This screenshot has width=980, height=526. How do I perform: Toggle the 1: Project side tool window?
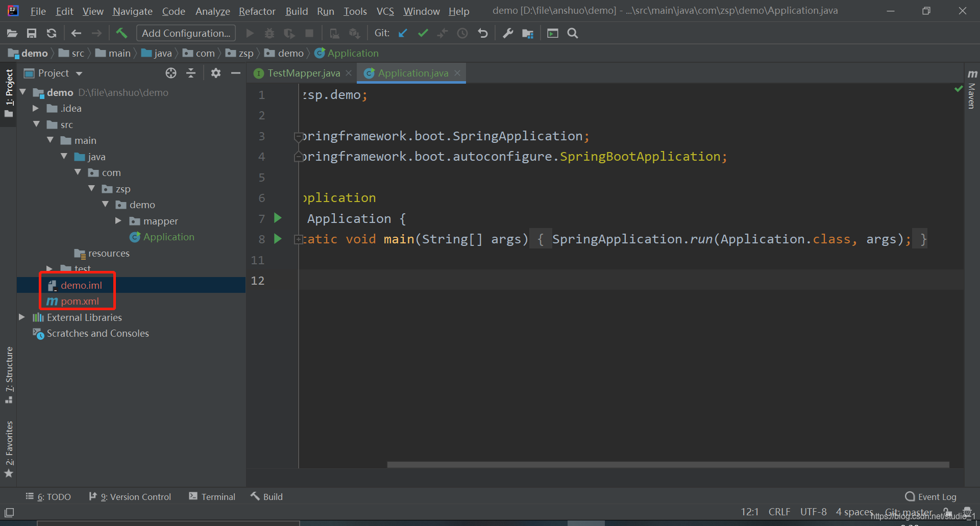click(x=9, y=93)
